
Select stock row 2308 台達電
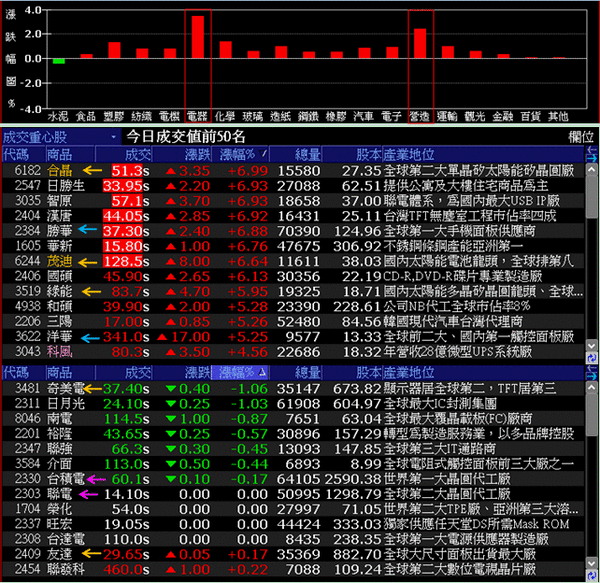293,539
